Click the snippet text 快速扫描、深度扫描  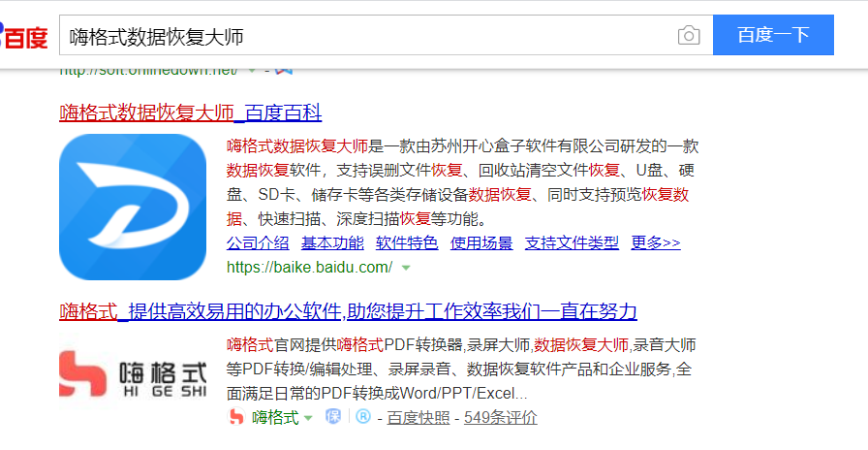pyautogui.click(x=328, y=219)
